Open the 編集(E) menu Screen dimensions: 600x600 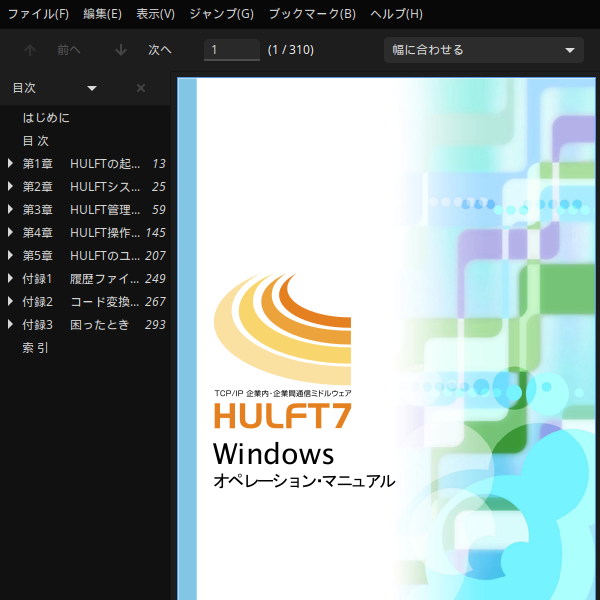(103, 14)
